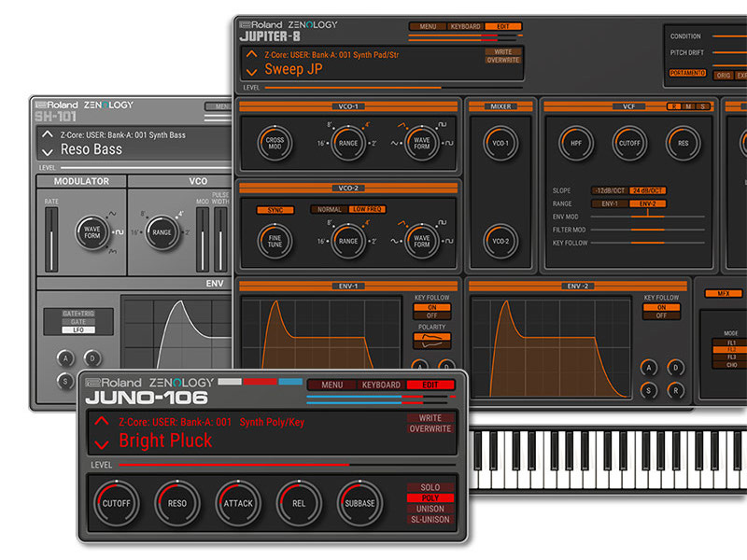This screenshot has height=560, width=747.
Task: Select the 24 dB/OCT slope in the VCF
Action: coord(649,190)
